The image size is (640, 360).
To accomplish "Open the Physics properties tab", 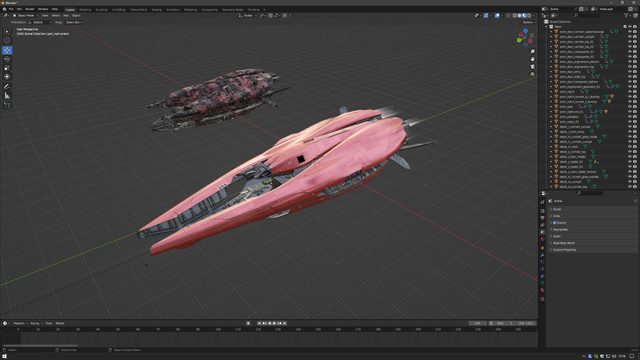I will 542,269.
